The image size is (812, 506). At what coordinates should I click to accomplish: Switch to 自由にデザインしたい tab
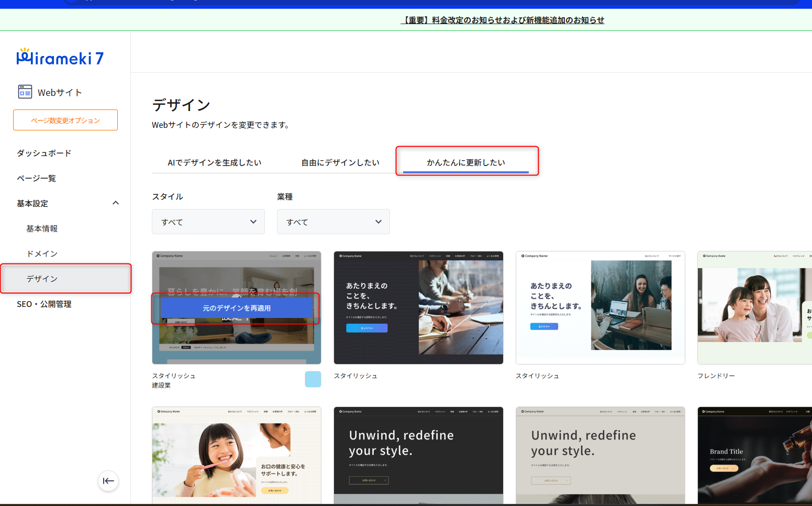pos(340,162)
